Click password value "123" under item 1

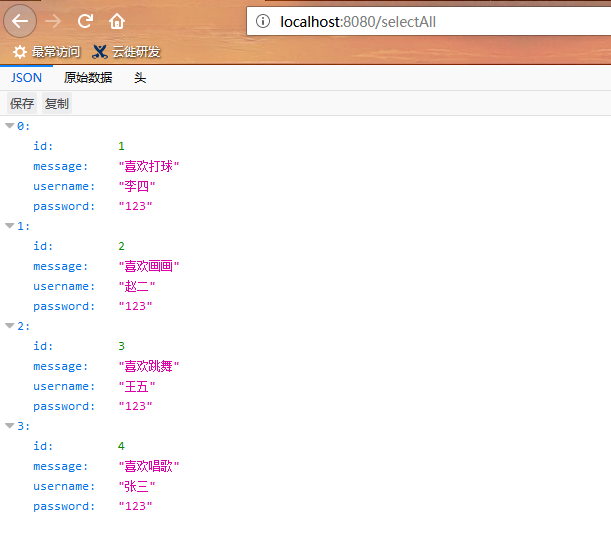[135, 306]
